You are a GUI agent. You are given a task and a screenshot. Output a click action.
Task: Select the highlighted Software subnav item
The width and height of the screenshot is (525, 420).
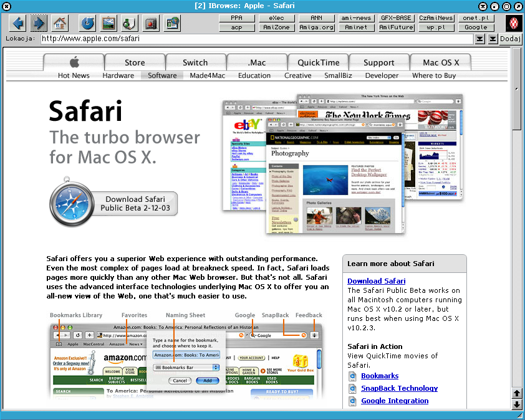click(162, 75)
